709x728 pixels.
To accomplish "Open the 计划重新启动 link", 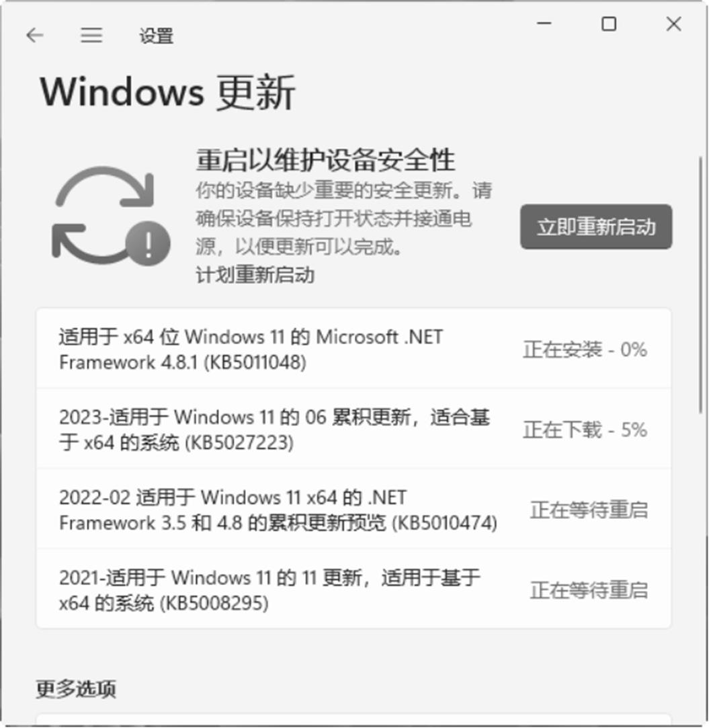I will pyautogui.click(x=255, y=274).
